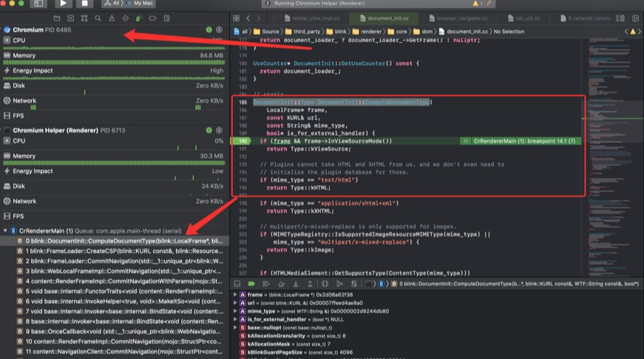Add editor on right icon
The width and height of the screenshot is (644, 359).
636,18
